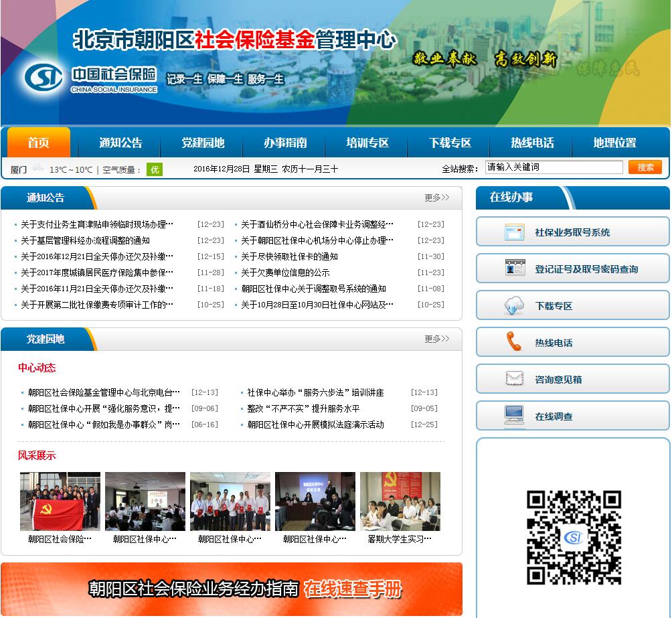Click the weather cloud icon next to 厦门
This screenshot has width=672, height=618.
(x=38, y=167)
